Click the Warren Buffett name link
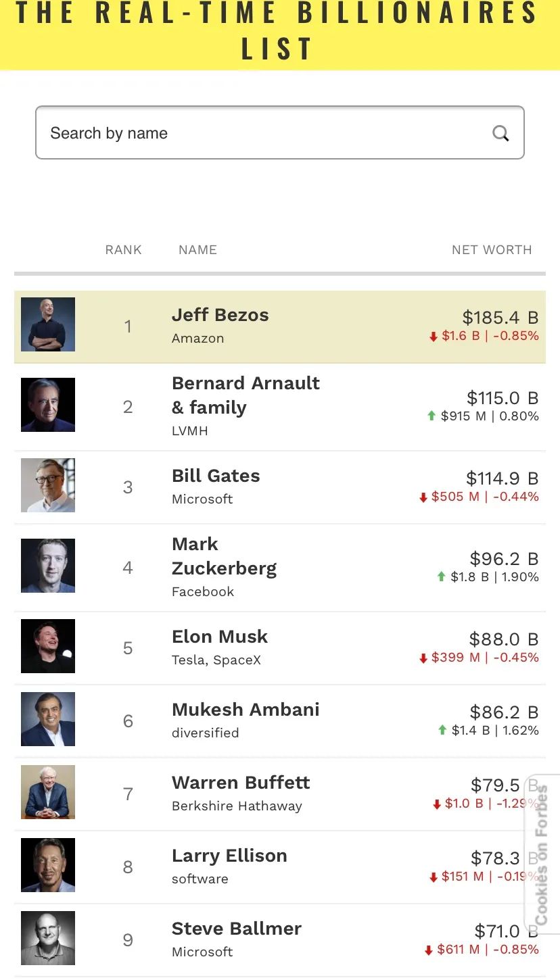Image resolution: width=560 pixels, height=980 pixels. pos(241,783)
